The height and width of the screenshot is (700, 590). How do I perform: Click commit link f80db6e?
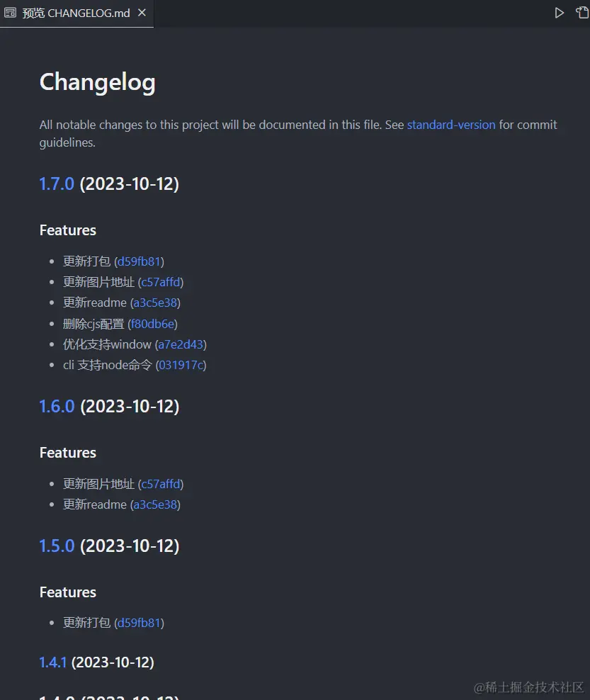click(152, 324)
